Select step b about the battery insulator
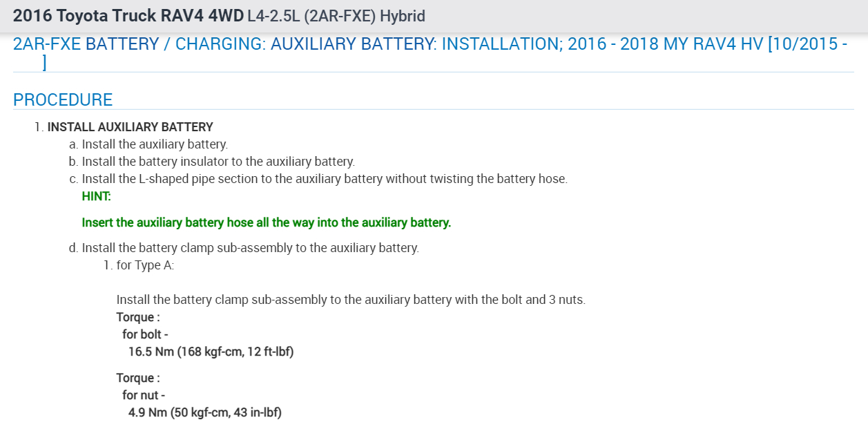Screen dimensions: 868x440 [218, 162]
